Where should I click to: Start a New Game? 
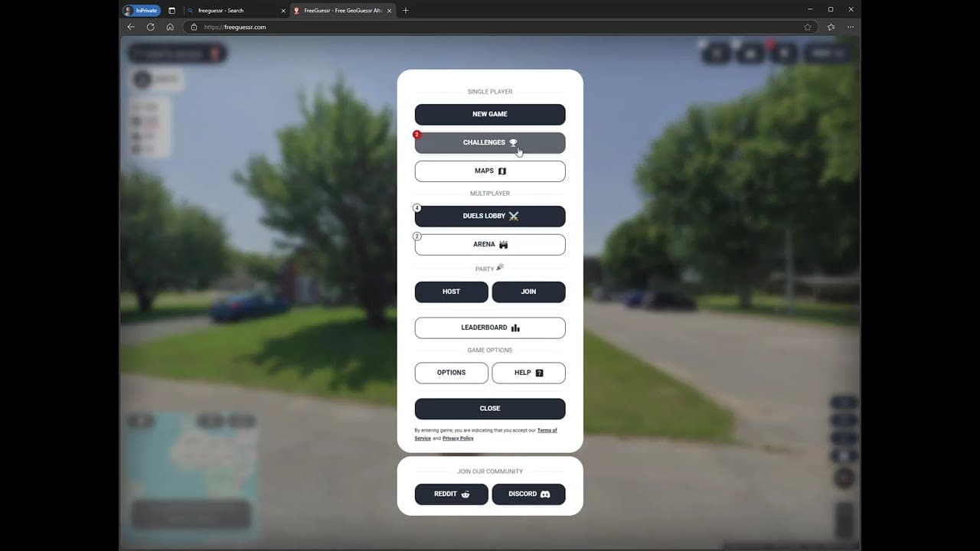[x=490, y=114]
